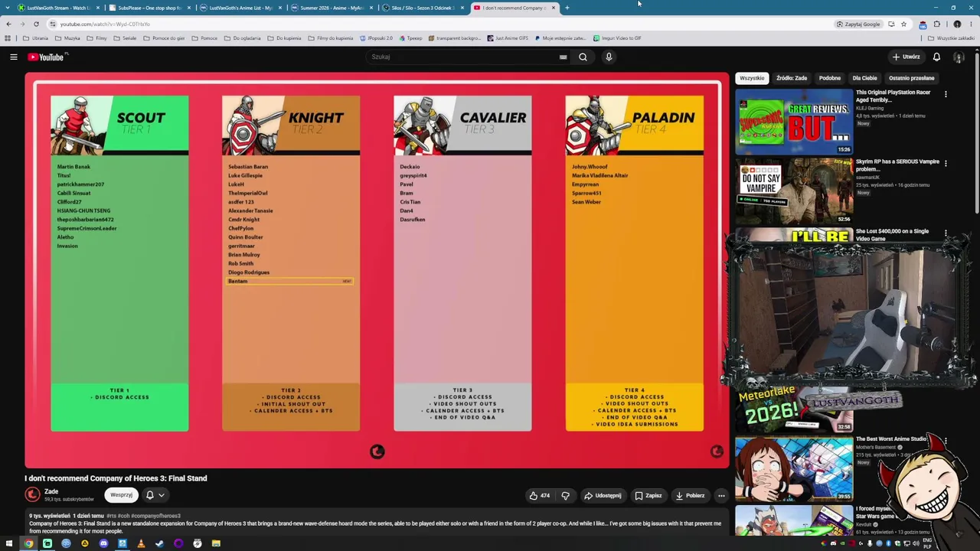
Task: Select the Ostatnio przesłane filter chip
Action: click(x=912, y=78)
